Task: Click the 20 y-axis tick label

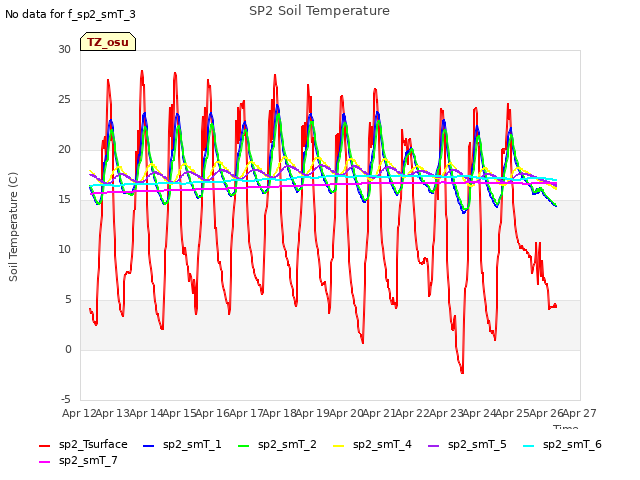Action: pyautogui.click(x=64, y=149)
